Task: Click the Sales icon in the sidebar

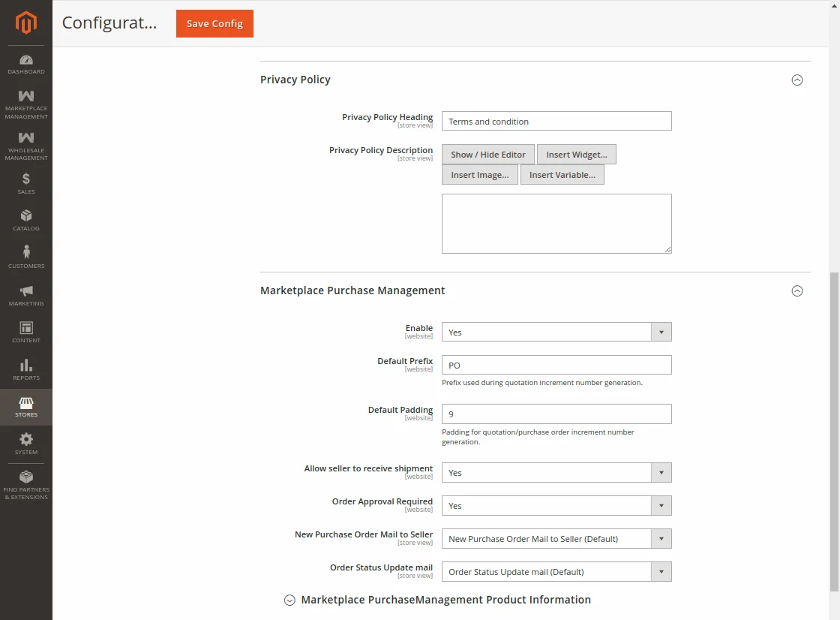Action: [x=26, y=182]
